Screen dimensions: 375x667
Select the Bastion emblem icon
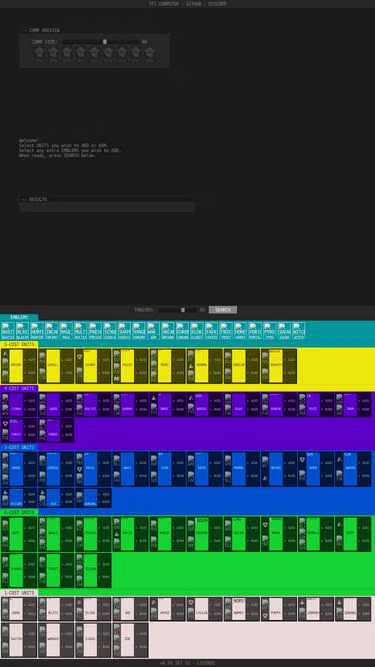point(8,331)
